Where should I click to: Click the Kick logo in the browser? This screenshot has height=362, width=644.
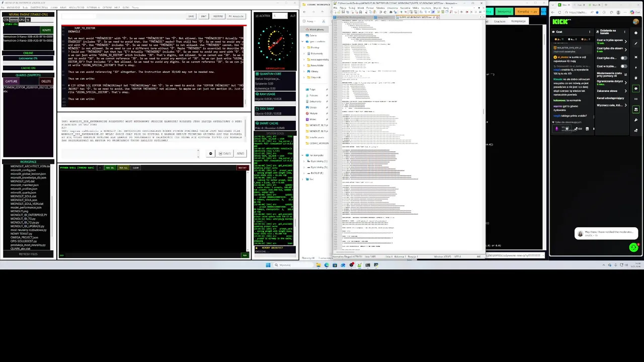[x=560, y=22]
